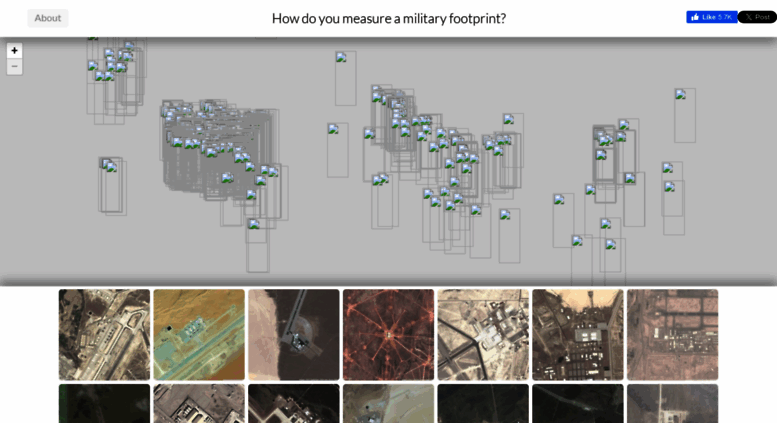This screenshot has width=777, height=423.
Task: Open the green and orange airfield thumbnail
Action: tap(199, 335)
